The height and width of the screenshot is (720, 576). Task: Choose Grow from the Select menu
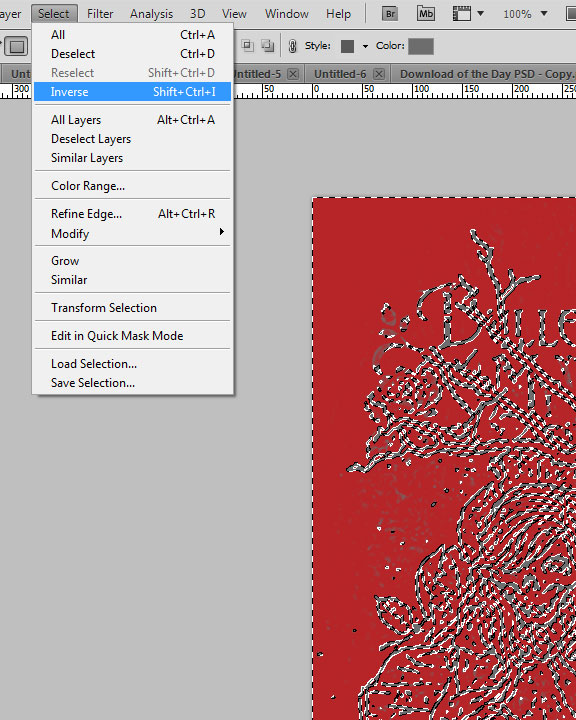click(132, 261)
